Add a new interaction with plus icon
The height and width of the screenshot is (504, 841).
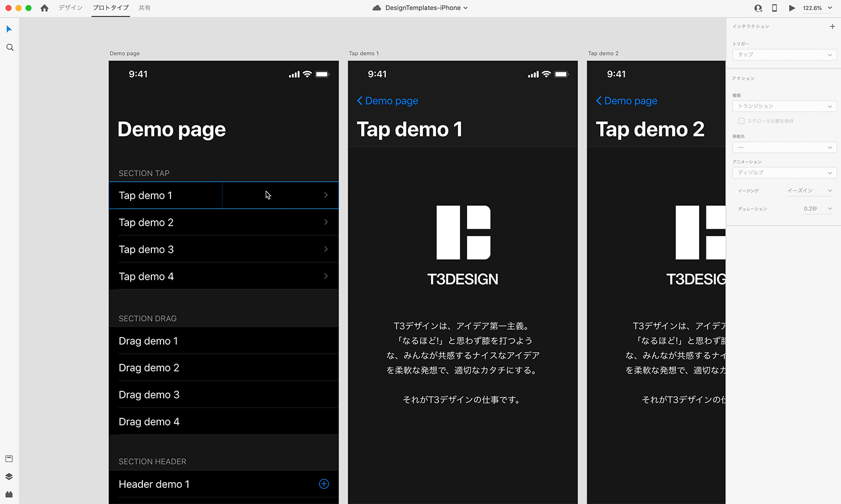tap(833, 26)
